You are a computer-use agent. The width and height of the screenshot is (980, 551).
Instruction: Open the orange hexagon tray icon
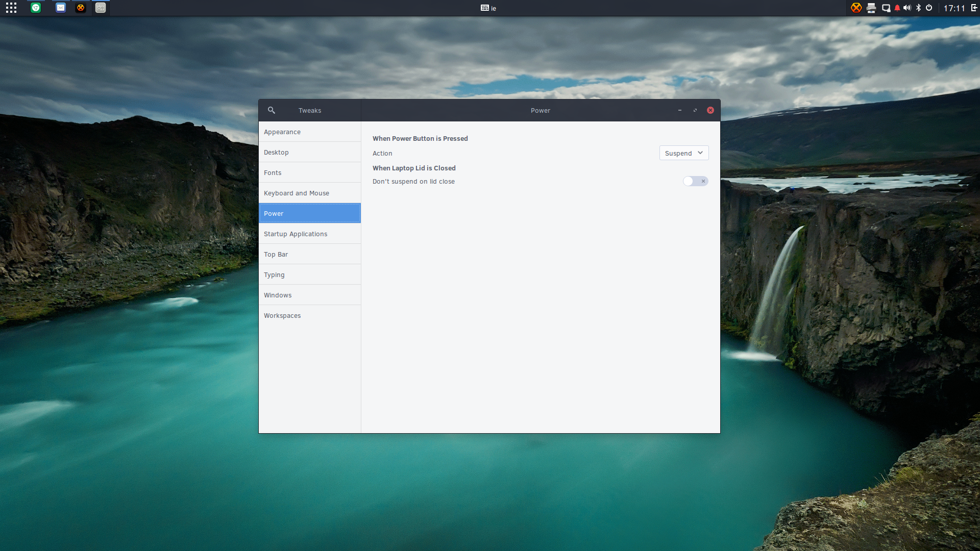(x=856, y=8)
